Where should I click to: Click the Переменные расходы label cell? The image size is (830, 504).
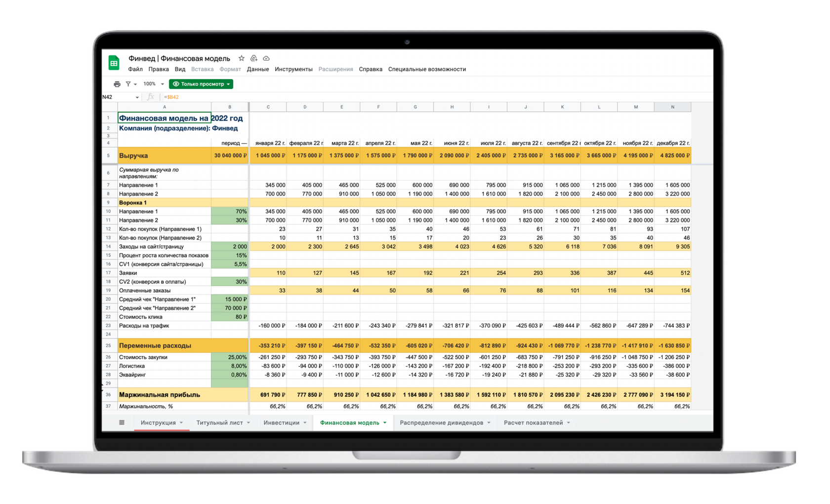[165, 345]
